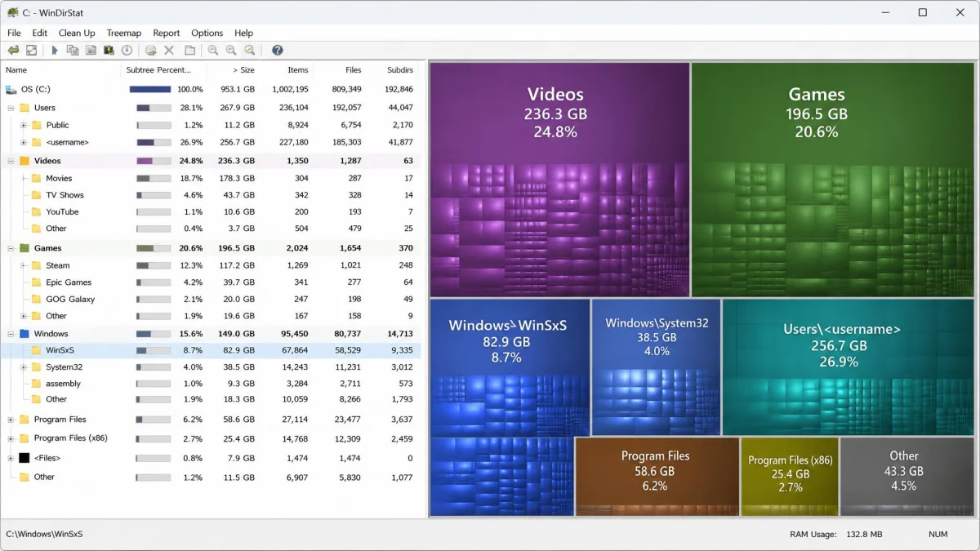Screen dimensions: 980x551
Task: Sort by the Name column header
Action: 60,70
